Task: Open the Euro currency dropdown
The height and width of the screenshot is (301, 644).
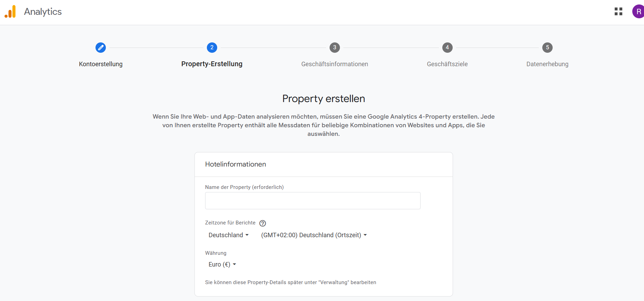Action: pyautogui.click(x=222, y=264)
